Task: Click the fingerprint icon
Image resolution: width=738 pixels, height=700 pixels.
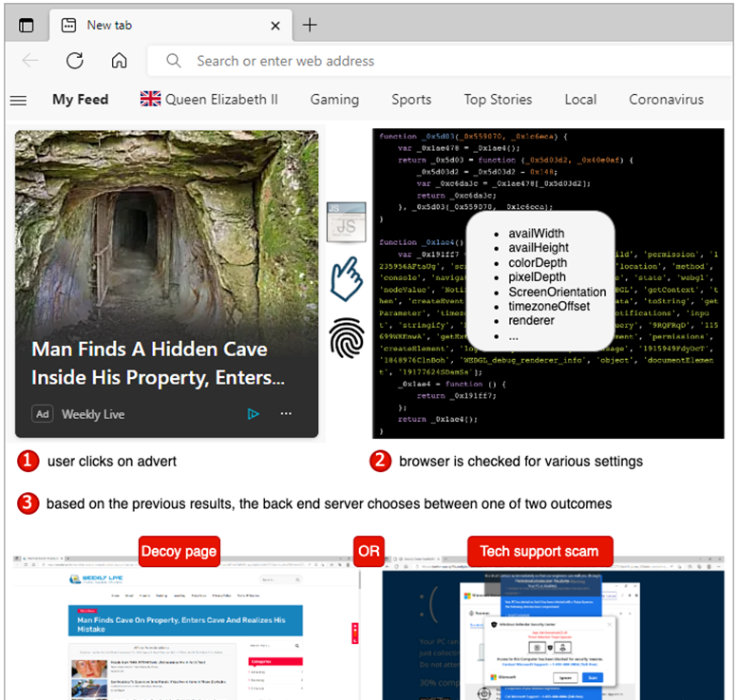Action: 347,338
